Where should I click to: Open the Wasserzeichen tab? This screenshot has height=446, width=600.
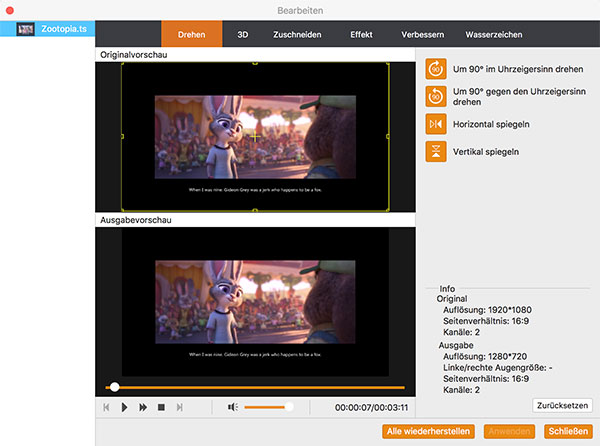tap(494, 34)
